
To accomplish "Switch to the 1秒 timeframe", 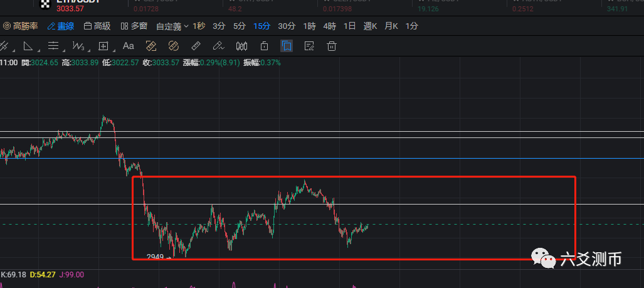I will [x=199, y=26].
